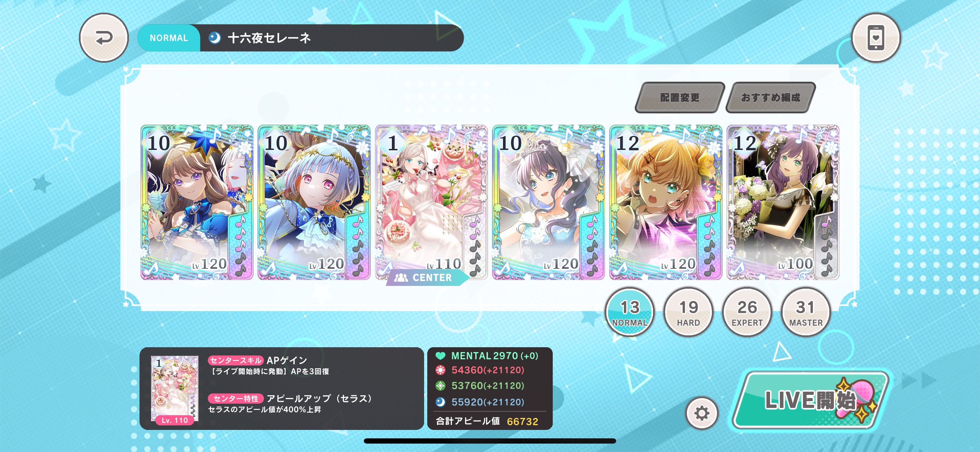Start the live with LIVE開始

810,400
